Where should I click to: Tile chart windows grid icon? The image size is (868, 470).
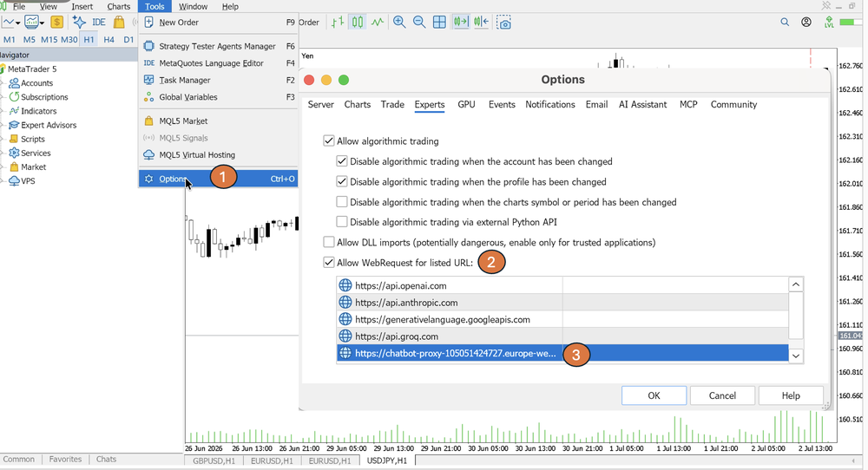439,23
